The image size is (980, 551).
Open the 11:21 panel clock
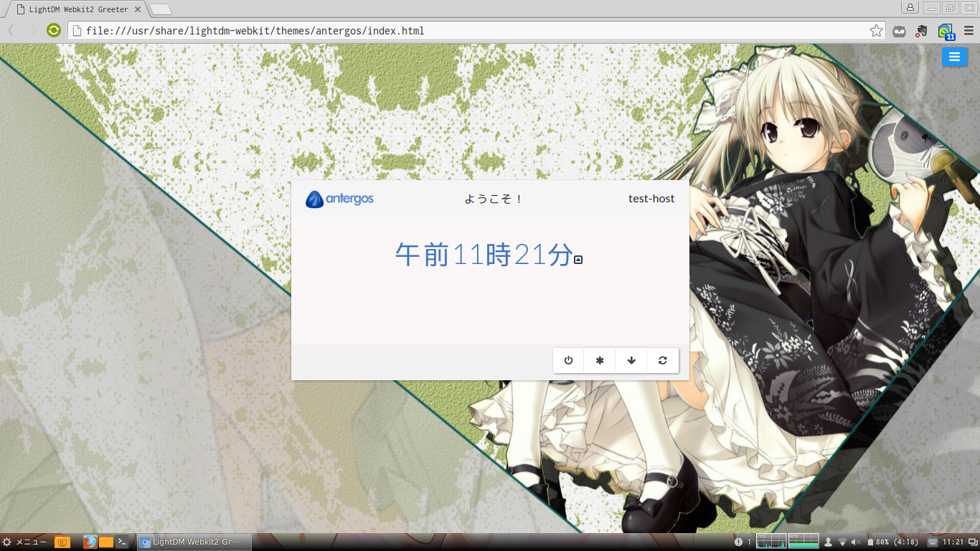(953, 542)
